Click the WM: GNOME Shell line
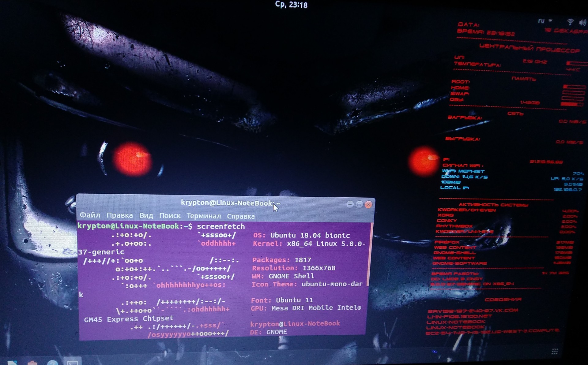This screenshot has height=365, width=588. tap(283, 276)
